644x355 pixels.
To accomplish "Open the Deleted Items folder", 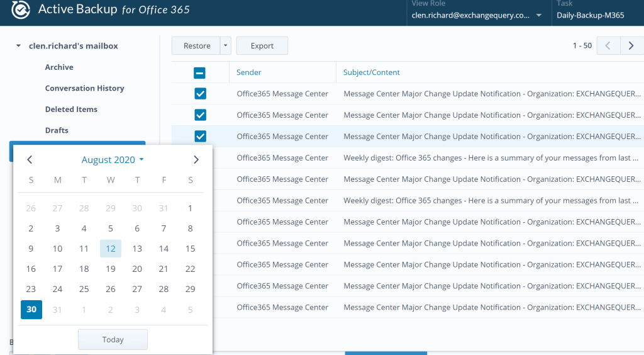I will tap(71, 110).
